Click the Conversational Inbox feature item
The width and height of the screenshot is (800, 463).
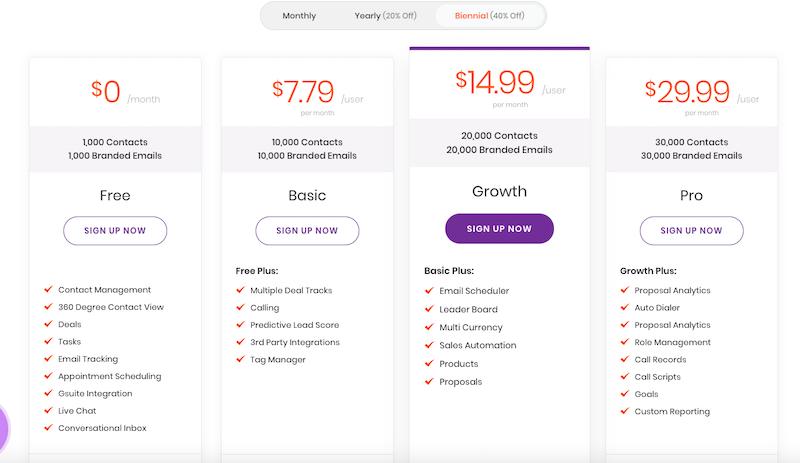pyautogui.click(x=102, y=428)
